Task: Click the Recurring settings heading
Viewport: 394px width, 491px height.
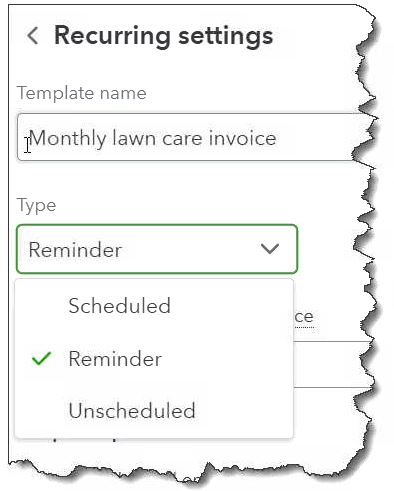Action: (164, 35)
